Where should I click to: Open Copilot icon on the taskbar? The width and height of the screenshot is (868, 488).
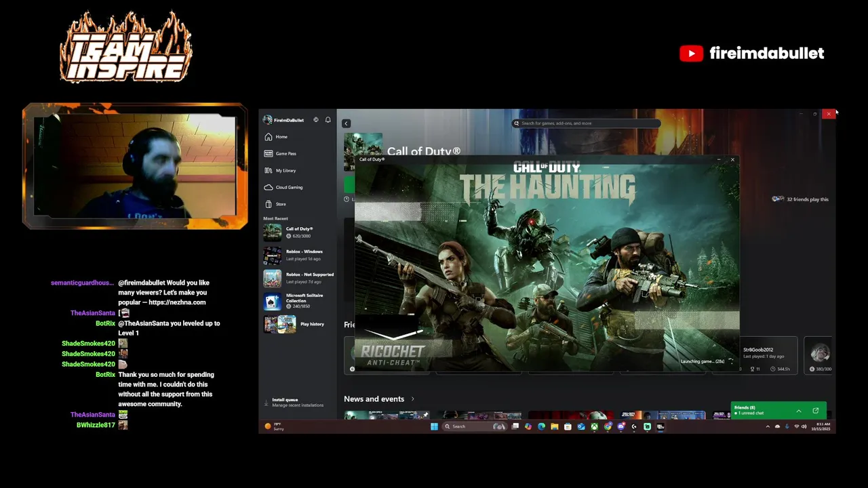click(528, 427)
